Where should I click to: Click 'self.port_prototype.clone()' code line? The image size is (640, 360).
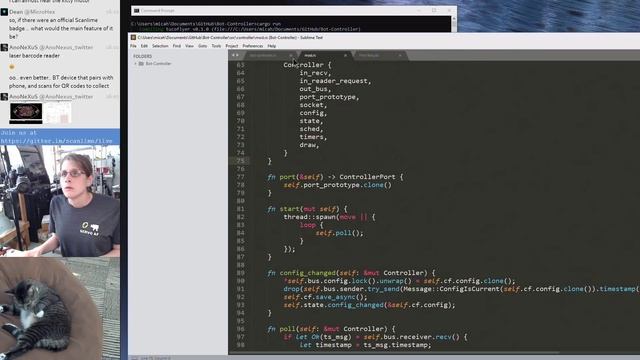click(x=338, y=185)
